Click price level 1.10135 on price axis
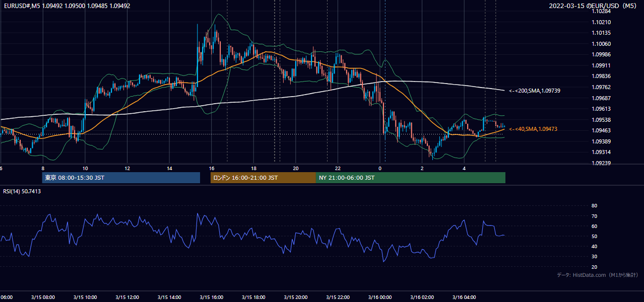Viewport: 644px width, 302px height. [x=602, y=33]
